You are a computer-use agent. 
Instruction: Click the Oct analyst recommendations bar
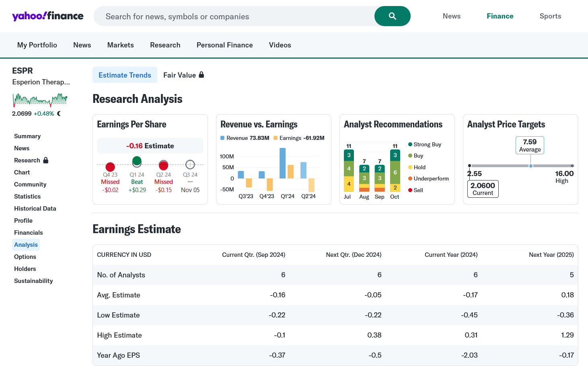coord(395,171)
